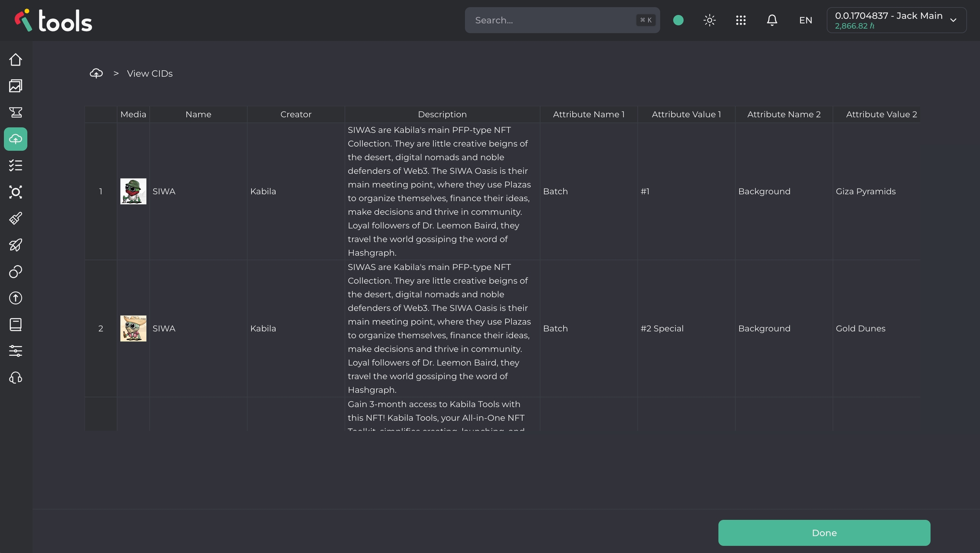Click the anvil forge sidebar icon
The image size is (980, 553).
16,112
